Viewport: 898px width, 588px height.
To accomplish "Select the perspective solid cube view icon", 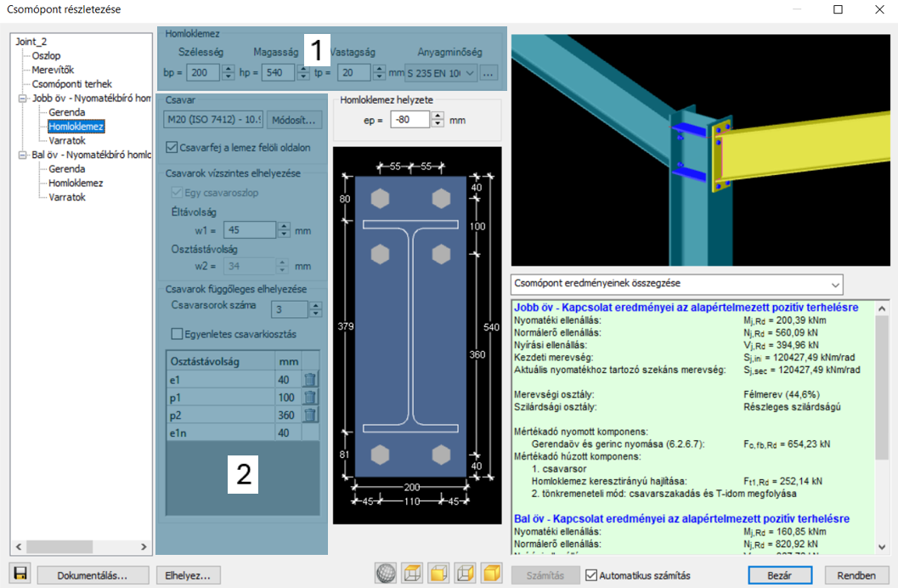I will (x=492, y=573).
